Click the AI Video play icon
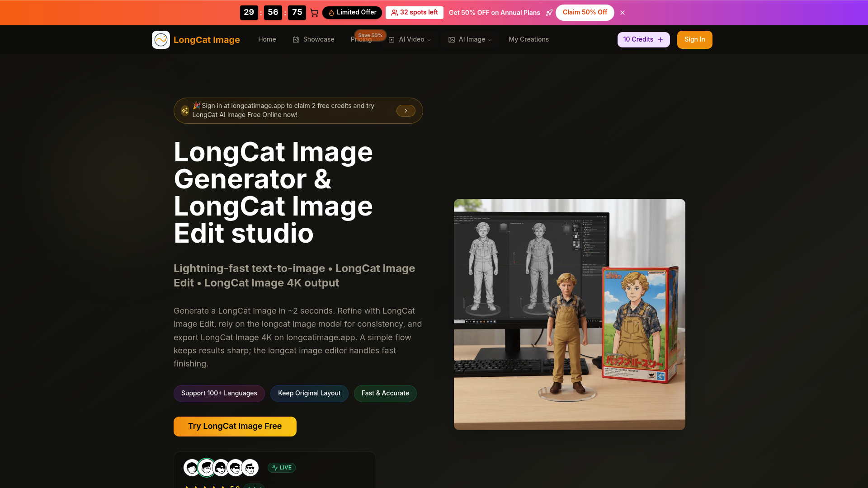This screenshot has width=868, height=488. coord(392,40)
